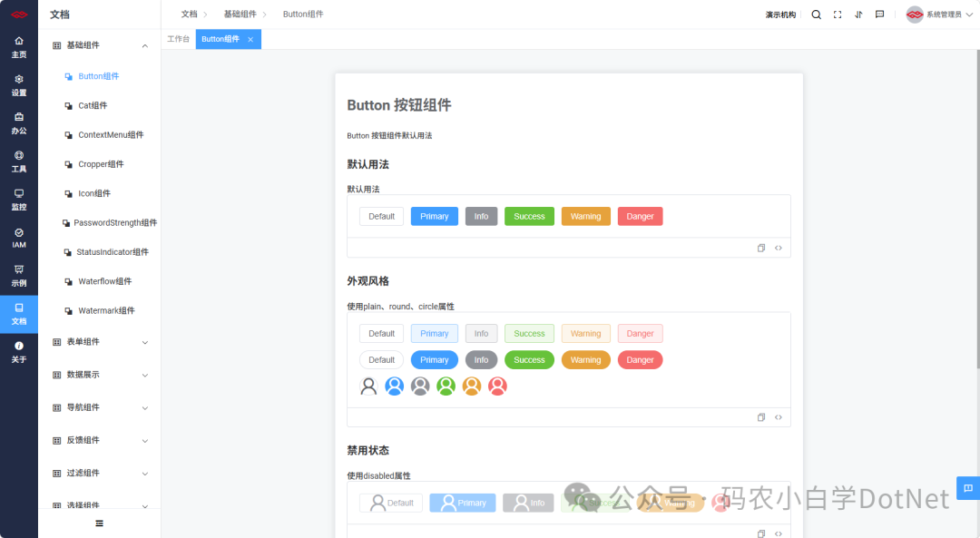This screenshot has width=980, height=538.
Task: Select Cropper组件 in the menu
Action: [101, 164]
